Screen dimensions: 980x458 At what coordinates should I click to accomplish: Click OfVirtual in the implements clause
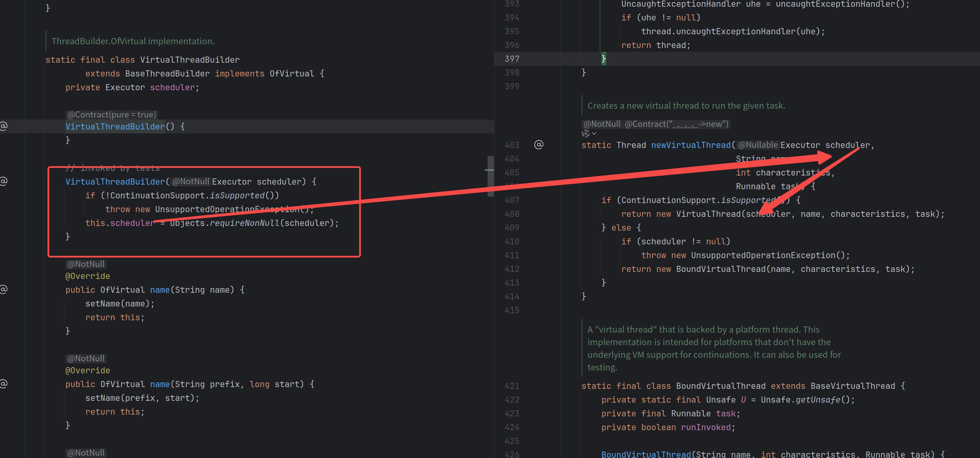click(292, 74)
